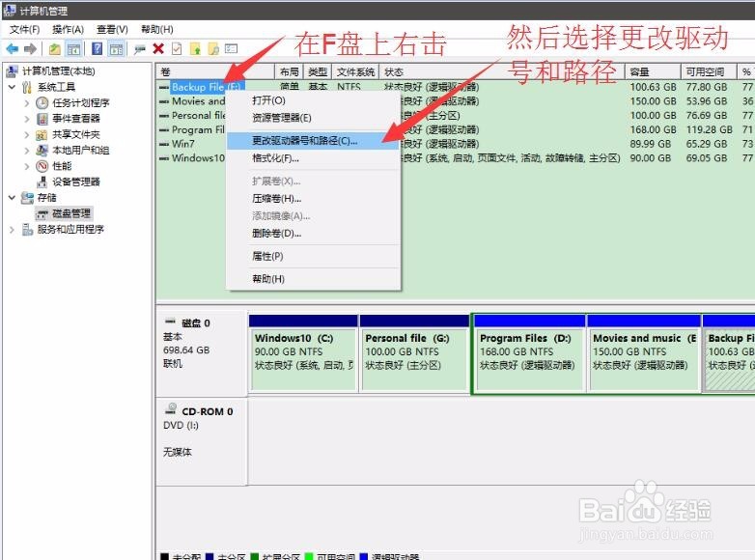Click the Properties checkmark page icon
Viewport: 755px width, 560px height.
pyautogui.click(x=177, y=48)
